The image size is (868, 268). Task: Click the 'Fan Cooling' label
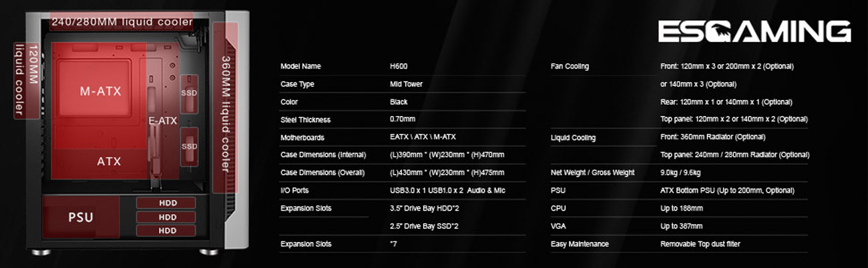point(570,67)
